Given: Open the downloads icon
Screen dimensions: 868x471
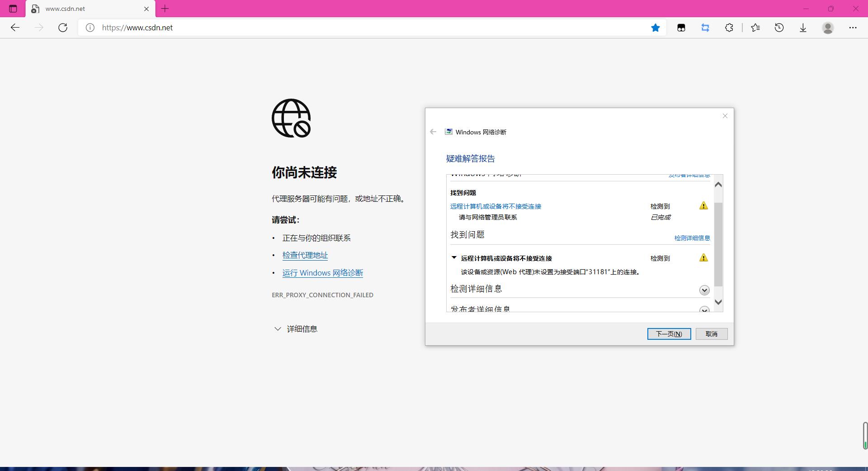Looking at the screenshot, I should pyautogui.click(x=803, y=28).
